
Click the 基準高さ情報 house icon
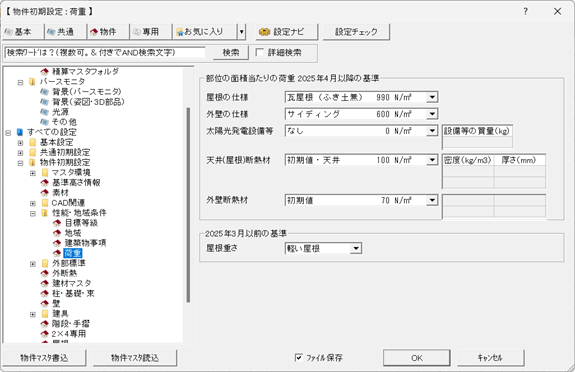click(x=45, y=182)
